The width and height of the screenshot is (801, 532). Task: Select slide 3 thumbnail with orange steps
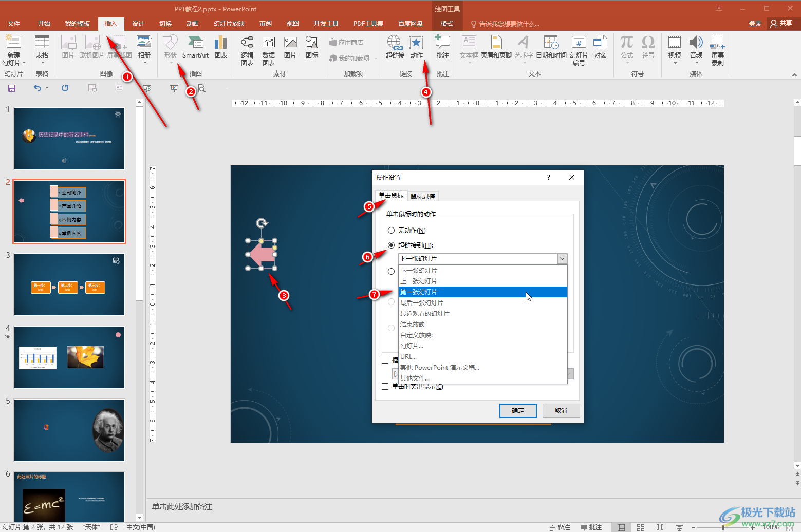click(x=69, y=284)
